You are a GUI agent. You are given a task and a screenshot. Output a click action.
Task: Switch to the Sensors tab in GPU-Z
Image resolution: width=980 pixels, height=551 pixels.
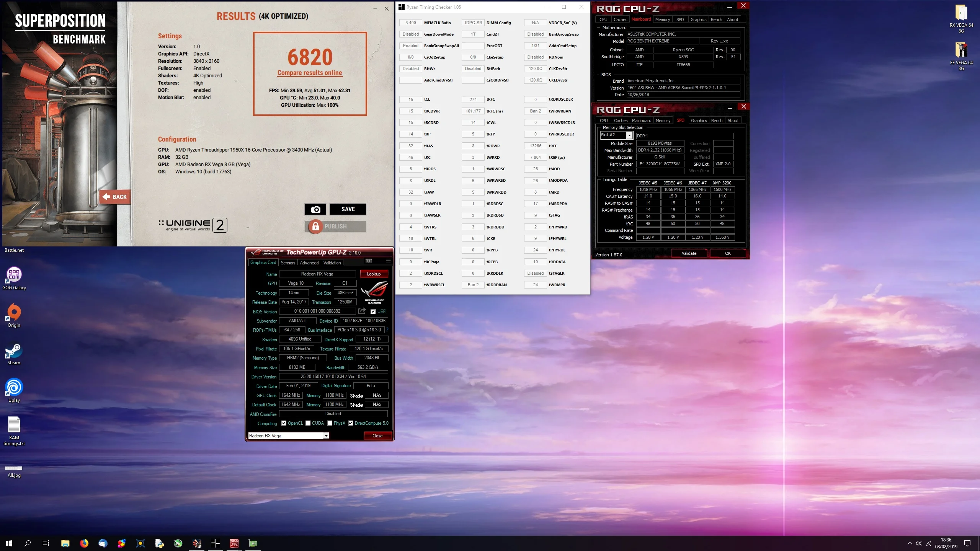pos(288,263)
